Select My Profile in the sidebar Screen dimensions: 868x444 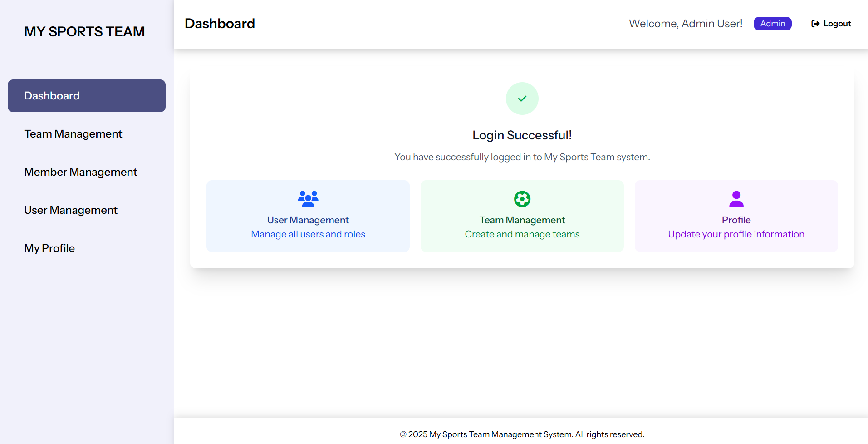click(x=49, y=248)
